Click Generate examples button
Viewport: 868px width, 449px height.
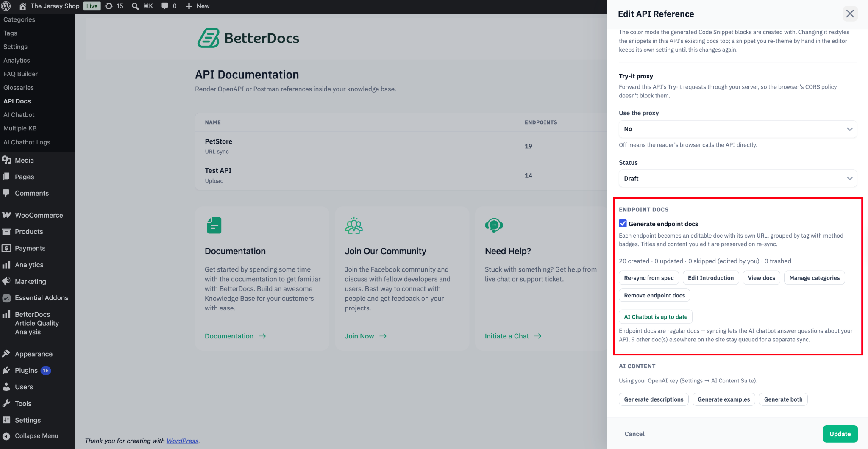point(723,399)
